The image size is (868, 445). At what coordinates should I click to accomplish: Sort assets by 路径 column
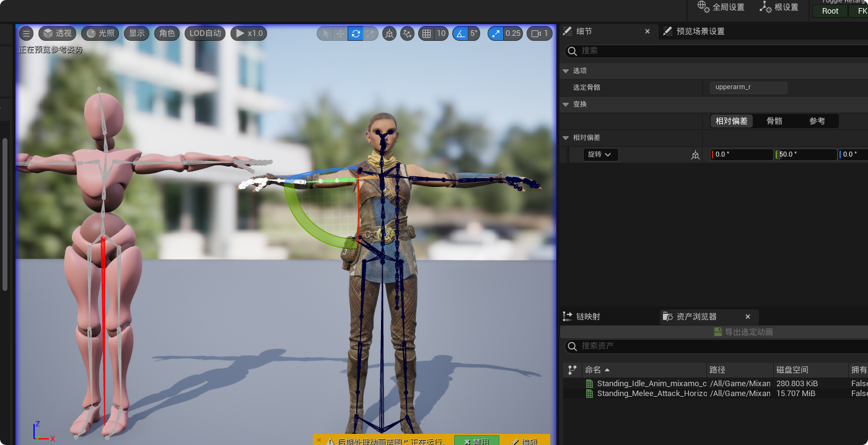740,369
